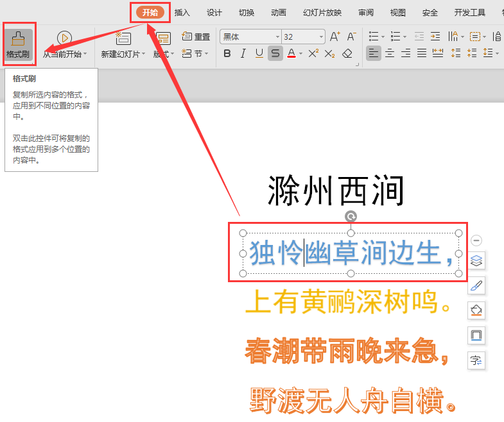
Task: Click increase paragraph spacing icon
Action: tap(456, 53)
